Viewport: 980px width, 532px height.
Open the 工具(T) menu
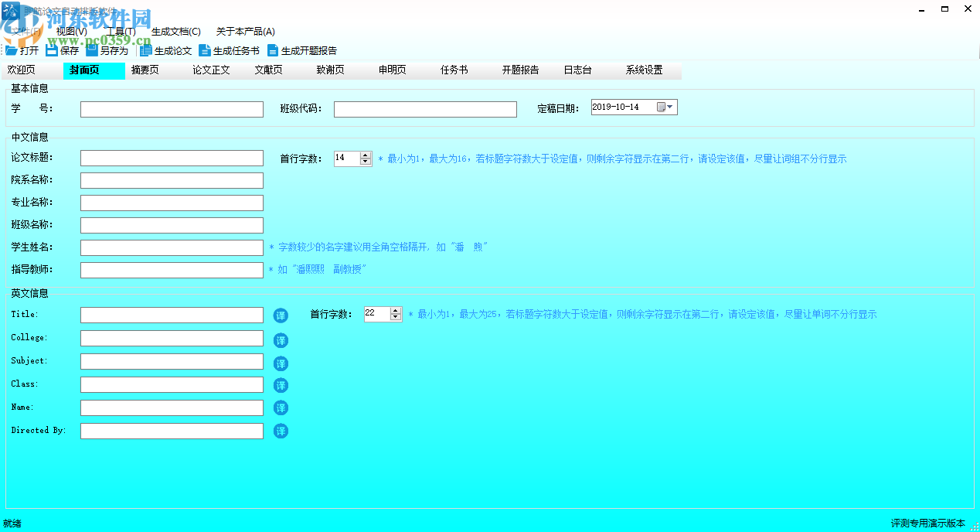point(121,32)
